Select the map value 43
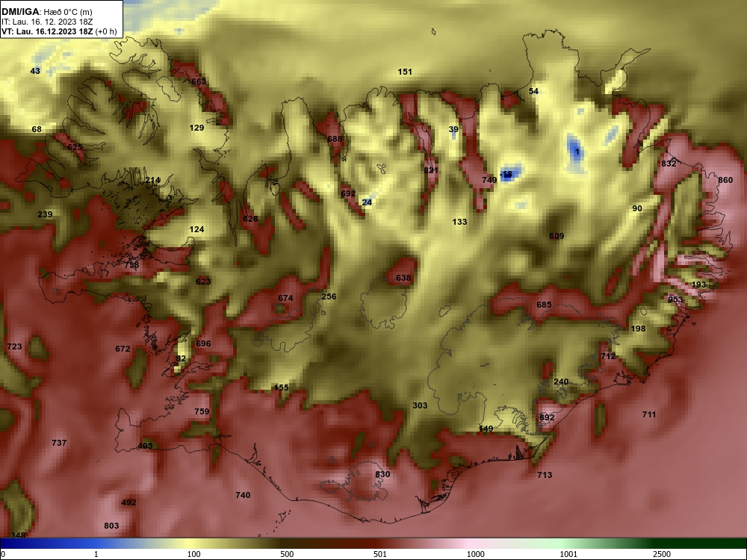The image size is (747, 560). click(35, 71)
